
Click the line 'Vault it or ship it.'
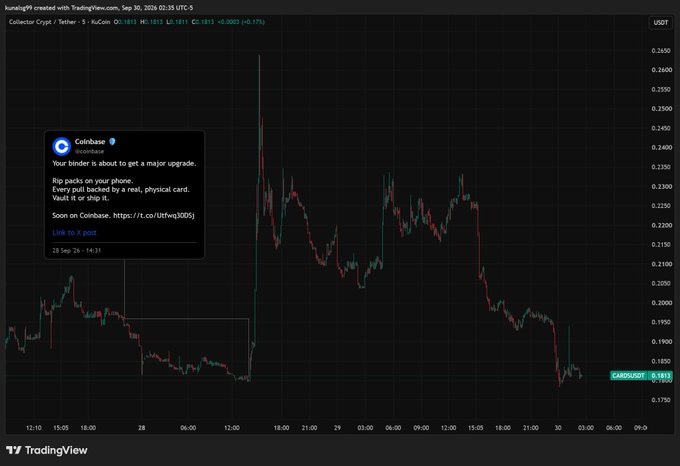(x=81, y=198)
